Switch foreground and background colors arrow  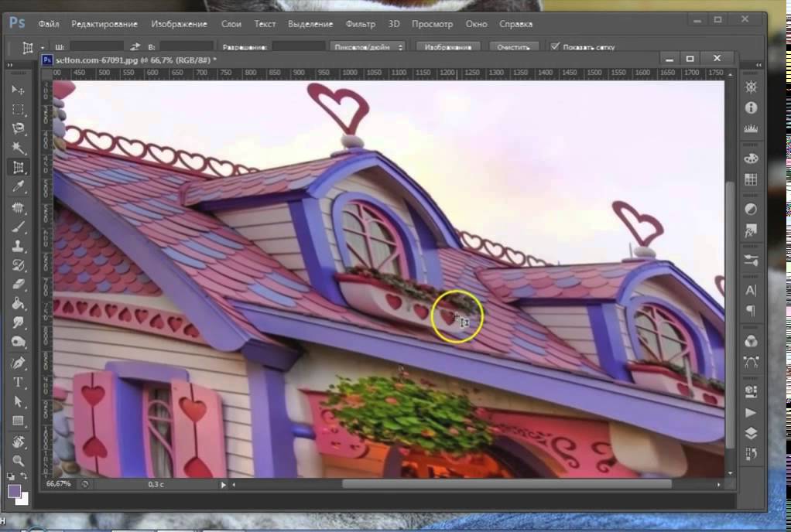click(24, 476)
